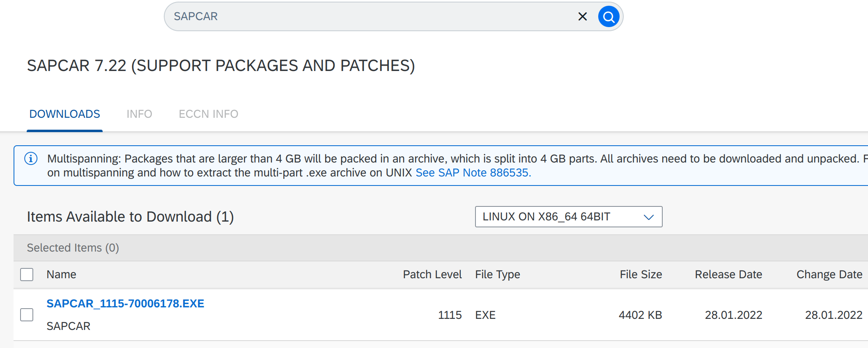Tick the select-all checkbox in the header row
This screenshot has width=868, height=348.
(x=27, y=275)
